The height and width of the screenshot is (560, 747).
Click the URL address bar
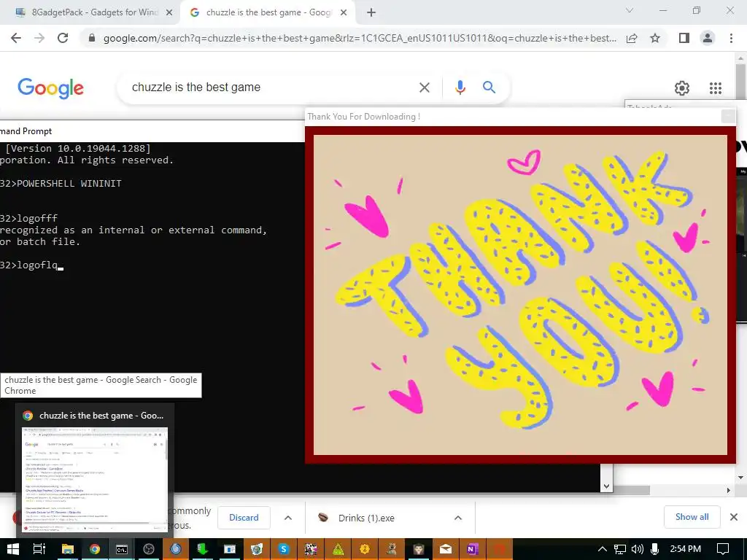point(360,38)
